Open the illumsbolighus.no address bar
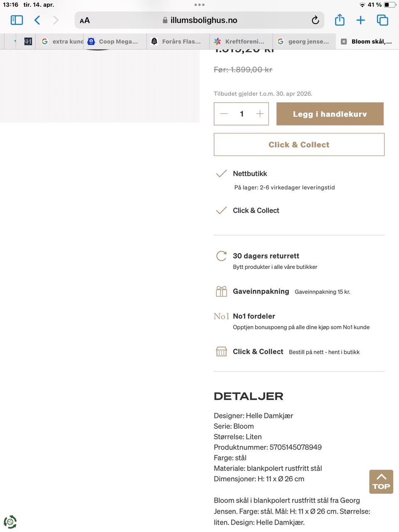399x532 pixels. pos(199,20)
